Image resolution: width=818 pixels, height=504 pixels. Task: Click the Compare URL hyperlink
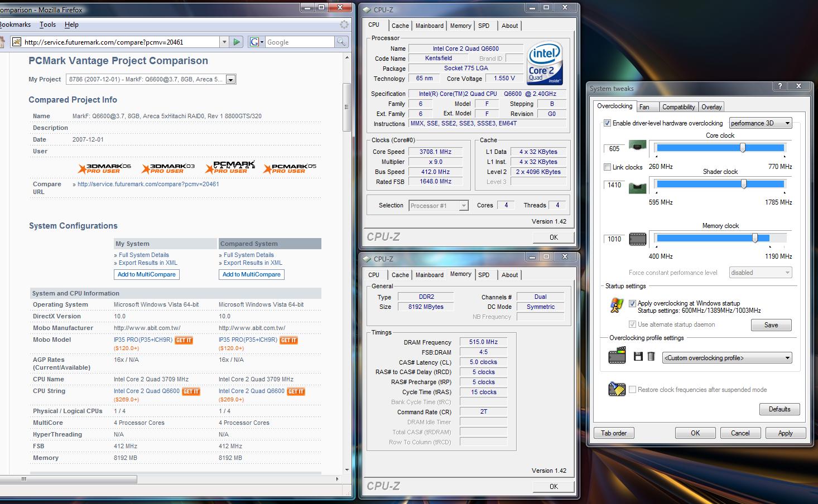point(148,184)
